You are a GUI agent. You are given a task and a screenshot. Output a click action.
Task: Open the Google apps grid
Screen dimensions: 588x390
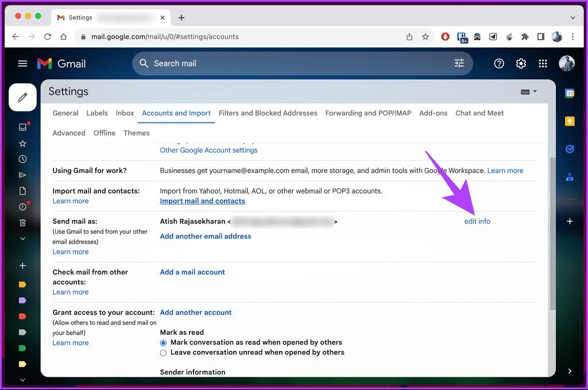click(x=543, y=63)
